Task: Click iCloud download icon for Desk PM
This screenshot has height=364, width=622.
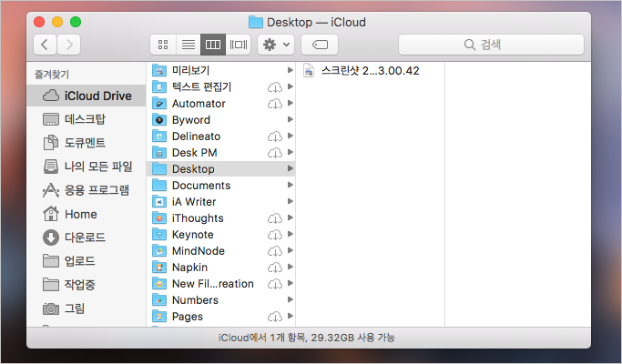Action: (275, 153)
